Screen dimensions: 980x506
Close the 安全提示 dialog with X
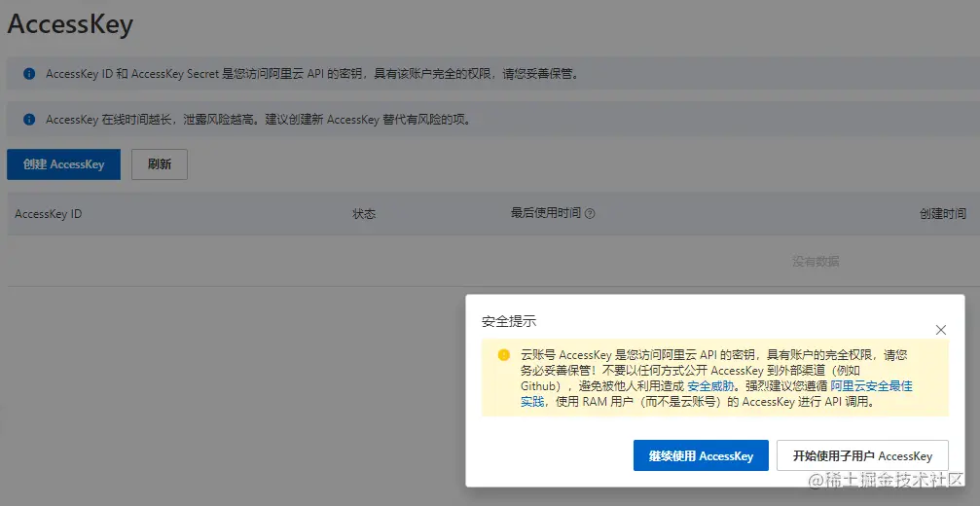pos(941,330)
